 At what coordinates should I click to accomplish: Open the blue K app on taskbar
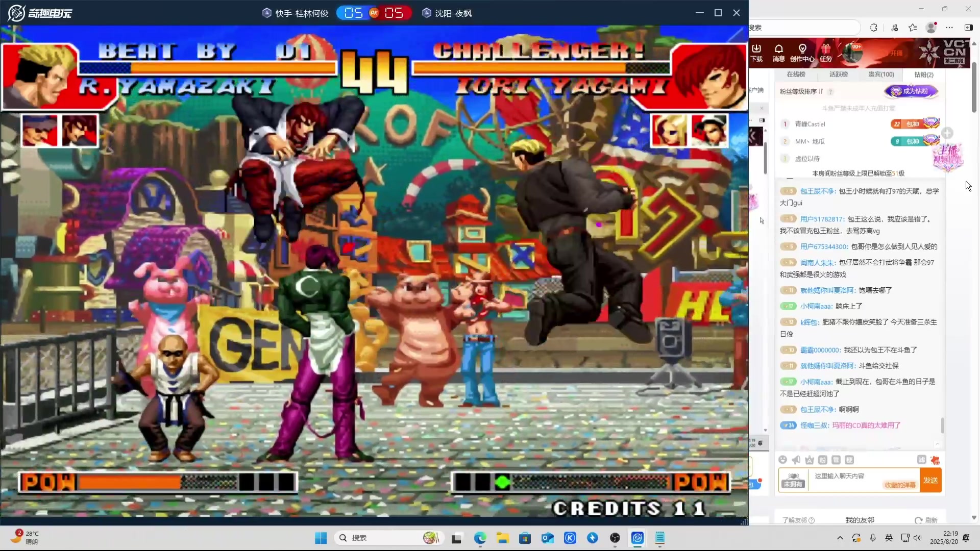point(570,538)
